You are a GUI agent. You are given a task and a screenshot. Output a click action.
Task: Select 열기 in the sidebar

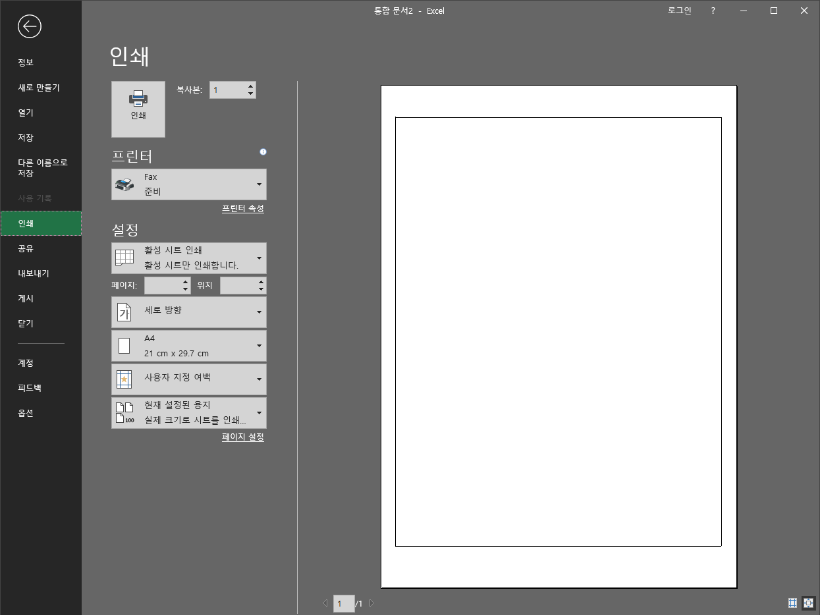click(41, 112)
